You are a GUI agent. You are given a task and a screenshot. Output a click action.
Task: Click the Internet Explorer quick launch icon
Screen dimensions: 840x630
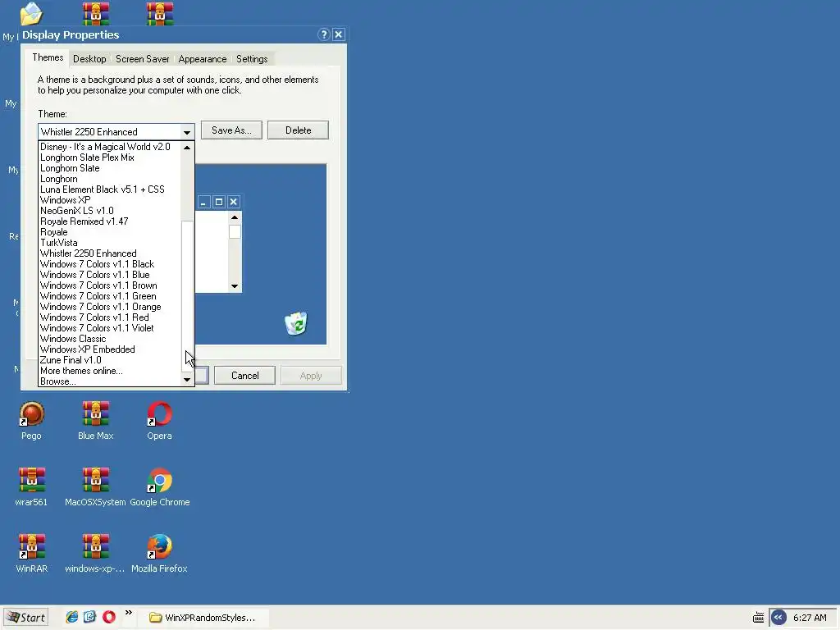(x=72, y=617)
